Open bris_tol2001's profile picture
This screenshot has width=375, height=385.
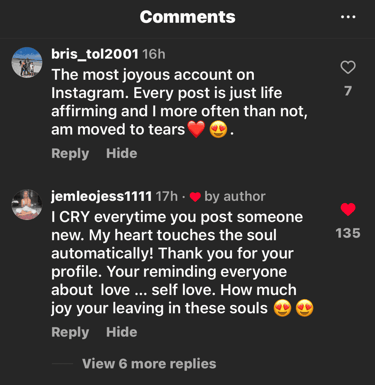pyautogui.click(x=27, y=62)
